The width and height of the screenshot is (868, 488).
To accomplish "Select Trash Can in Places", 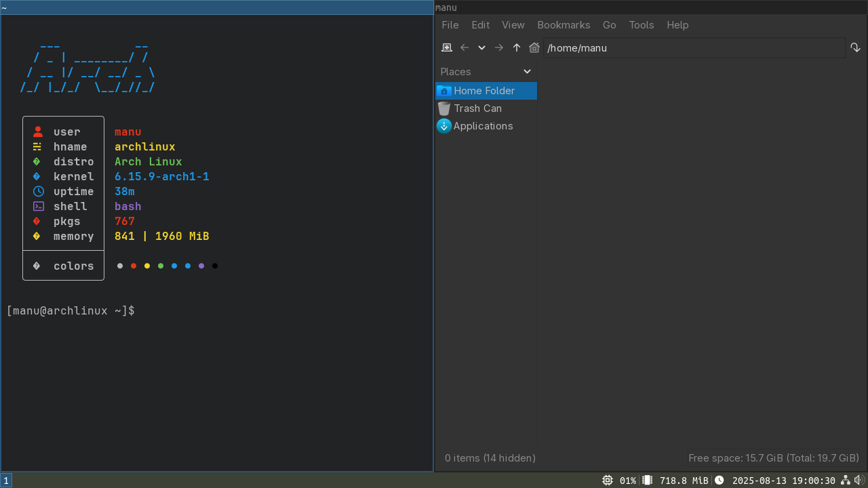I will [477, 108].
